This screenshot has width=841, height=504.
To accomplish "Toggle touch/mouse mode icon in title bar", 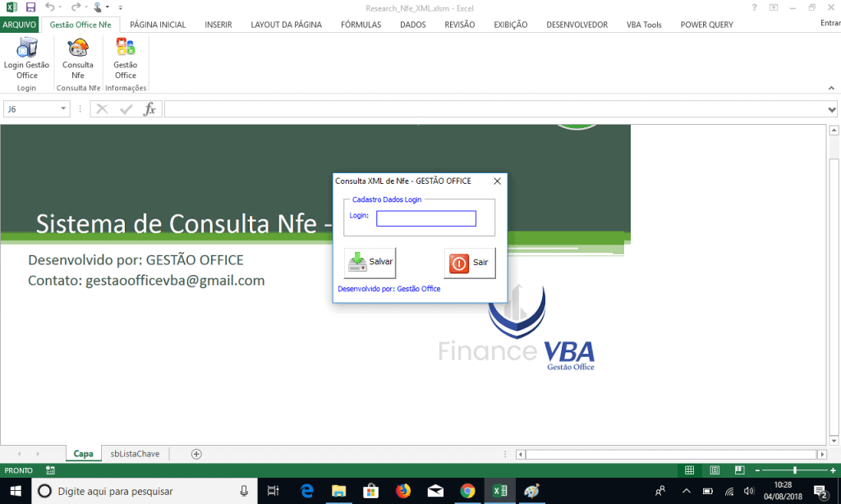I will [98, 7].
